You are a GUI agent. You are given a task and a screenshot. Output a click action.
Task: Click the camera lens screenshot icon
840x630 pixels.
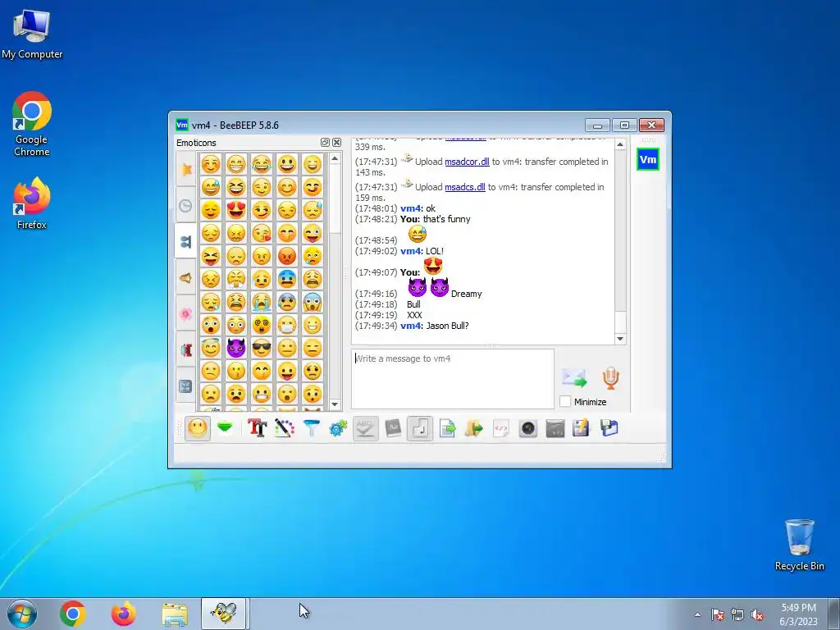pyautogui.click(x=527, y=428)
